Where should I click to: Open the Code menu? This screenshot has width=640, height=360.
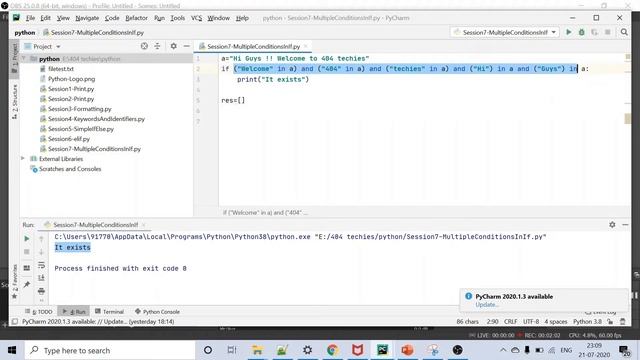pos(112,18)
